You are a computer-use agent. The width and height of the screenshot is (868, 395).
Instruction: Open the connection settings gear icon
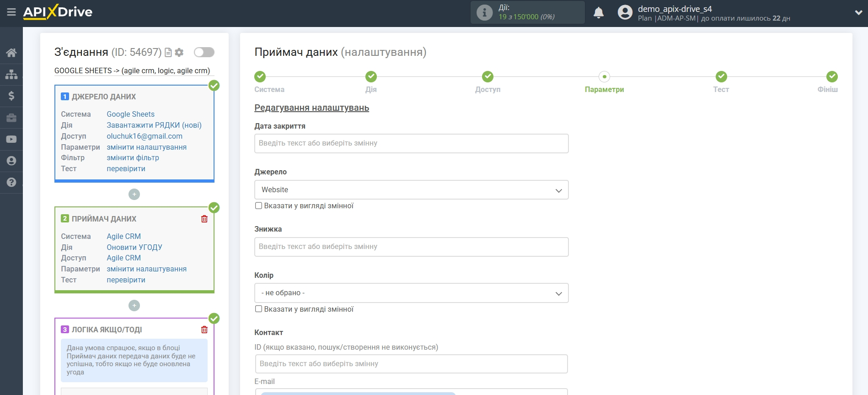coord(179,53)
